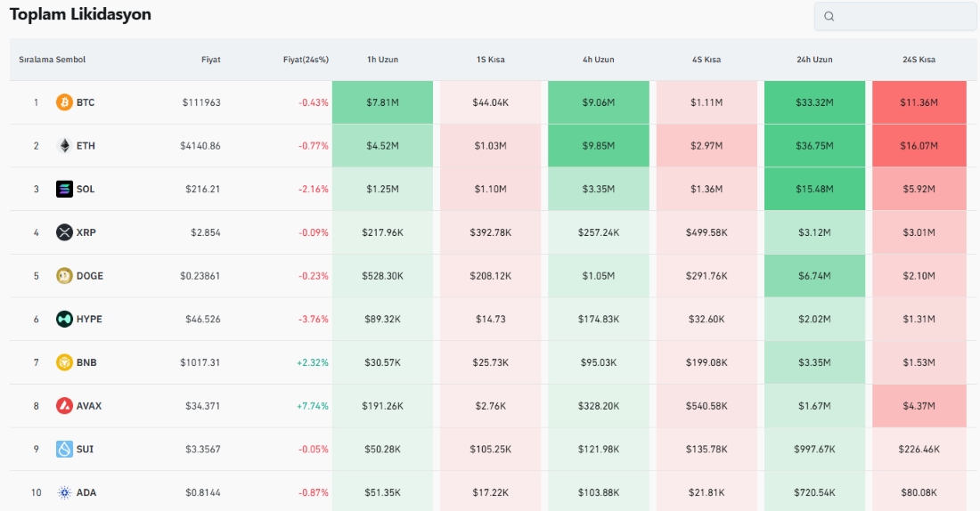Click the SUI coin icon

point(64,449)
